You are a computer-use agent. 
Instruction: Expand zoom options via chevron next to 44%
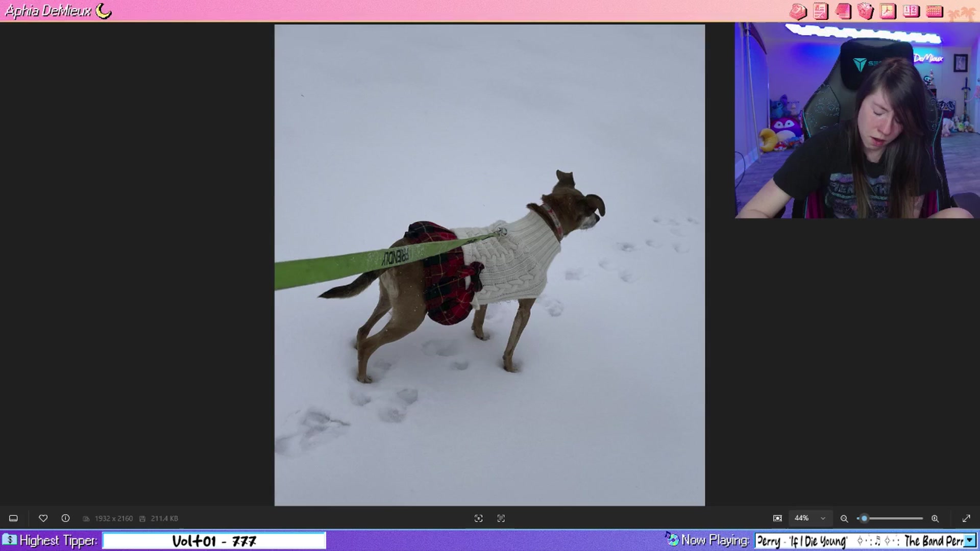(x=823, y=518)
